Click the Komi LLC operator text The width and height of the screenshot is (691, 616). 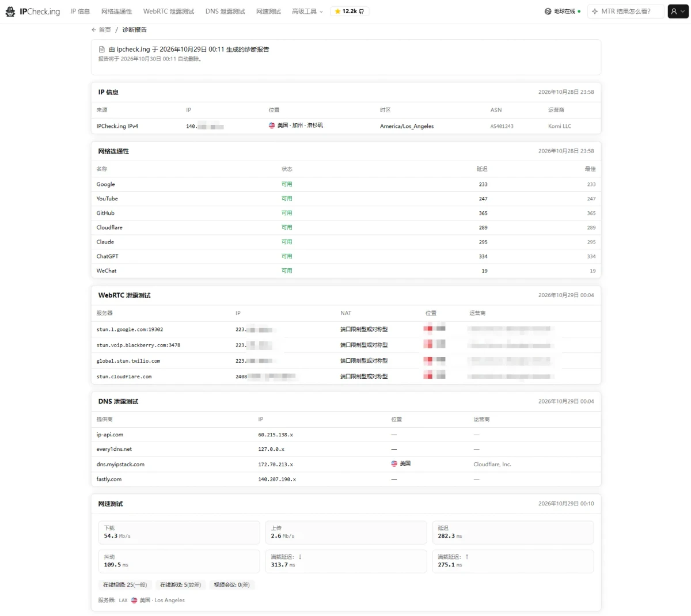(560, 126)
